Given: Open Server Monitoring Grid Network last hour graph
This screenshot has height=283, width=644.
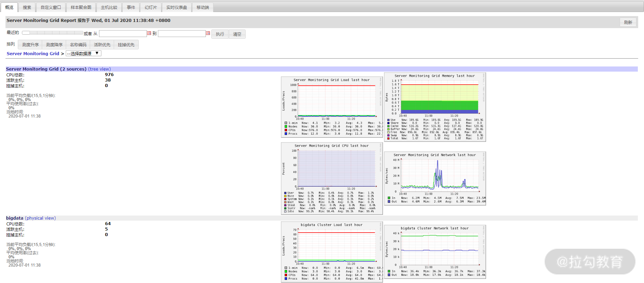Looking at the screenshot, I should tap(435, 179).
